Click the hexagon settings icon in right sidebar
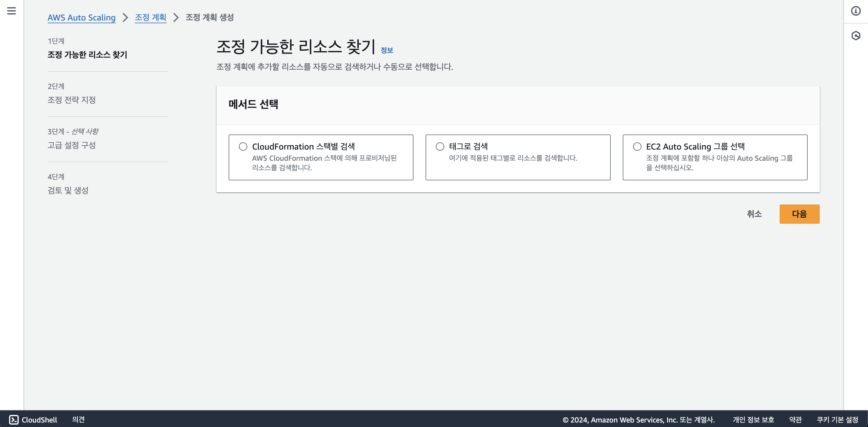Screen dimensions: 868x427 point(856,35)
